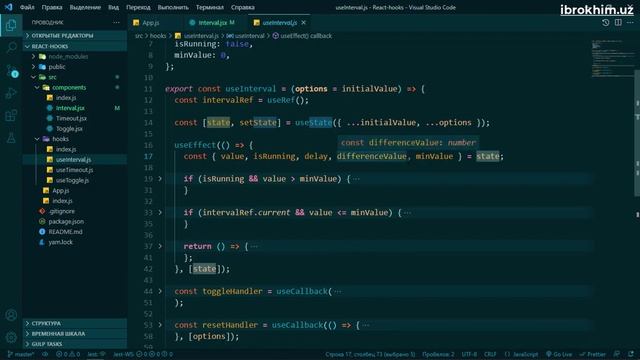Viewport: 640px width, 360px height.
Task: Open the Testing flask view
Action: click(11, 138)
